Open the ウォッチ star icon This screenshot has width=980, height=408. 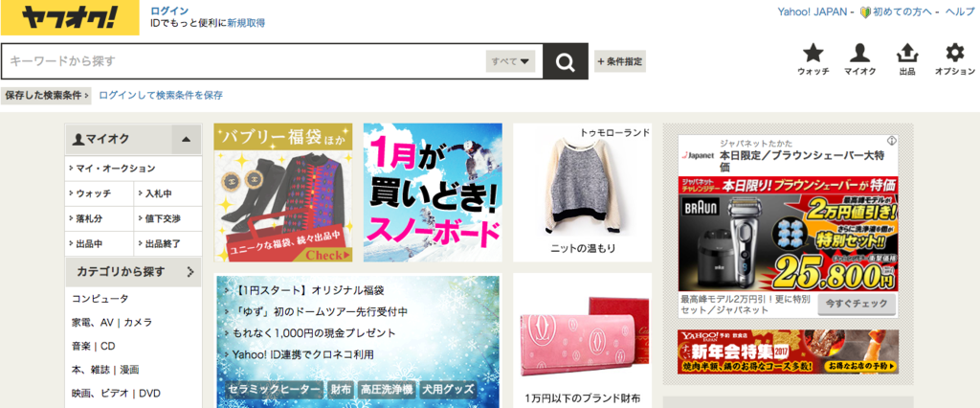coord(813,54)
